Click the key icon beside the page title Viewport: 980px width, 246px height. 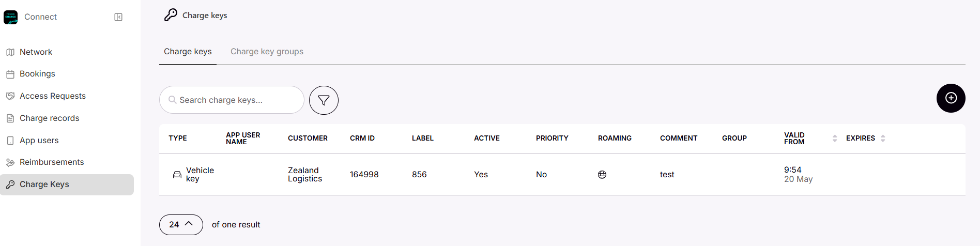tap(171, 15)
